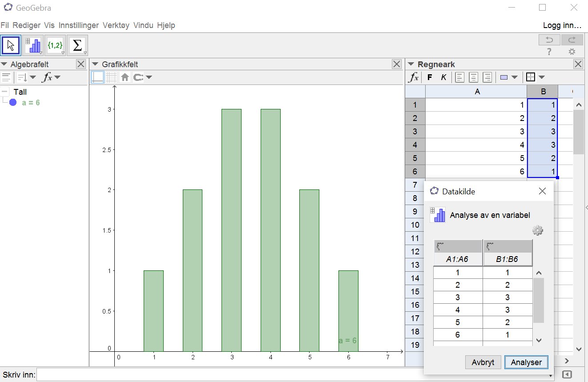Toggle bold F formatting in Regneark
This screenshot has width=588, height=382.
pos(430,77)
